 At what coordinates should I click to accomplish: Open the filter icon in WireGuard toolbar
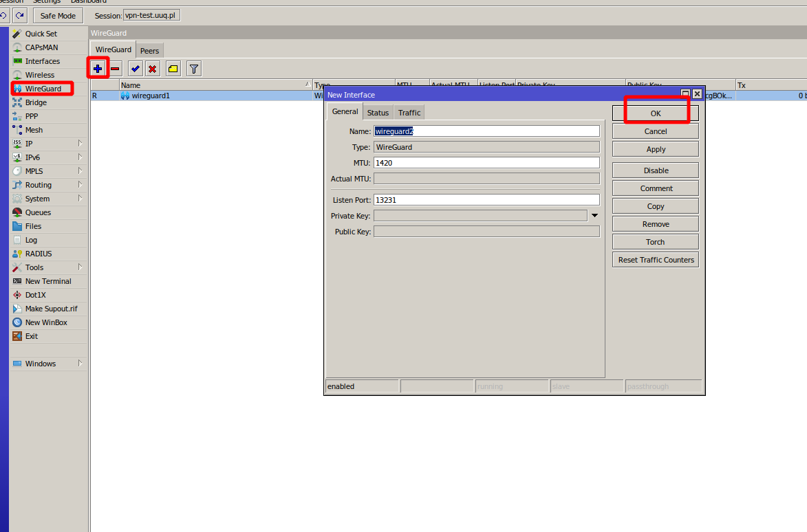click(193, 68)
